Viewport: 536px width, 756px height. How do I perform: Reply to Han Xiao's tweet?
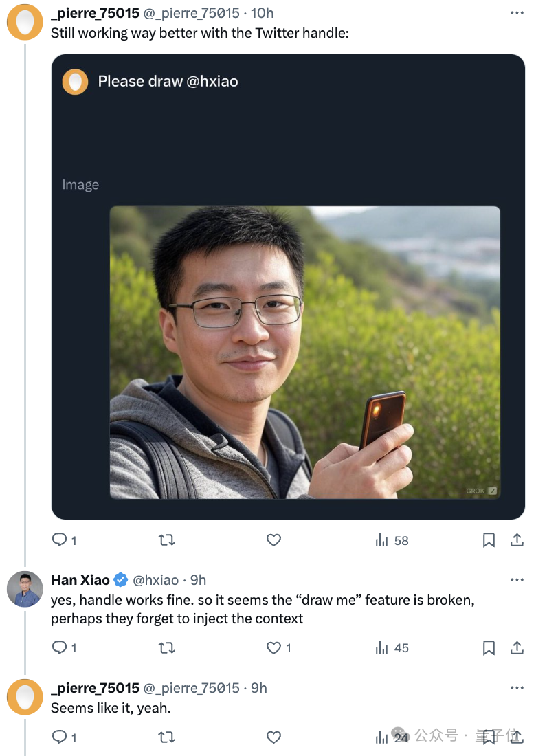pos(60,647)
